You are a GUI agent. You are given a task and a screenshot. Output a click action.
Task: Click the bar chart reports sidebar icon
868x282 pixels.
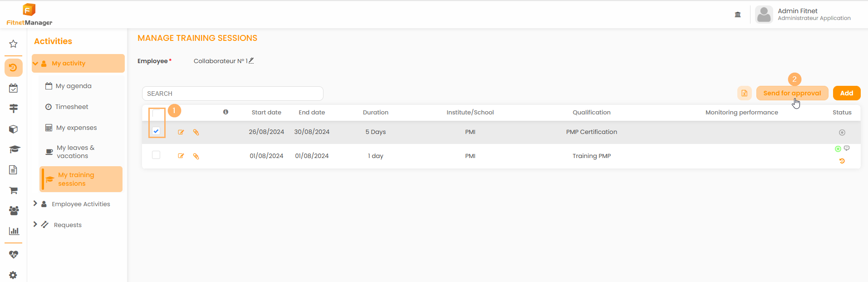(14, 231)
